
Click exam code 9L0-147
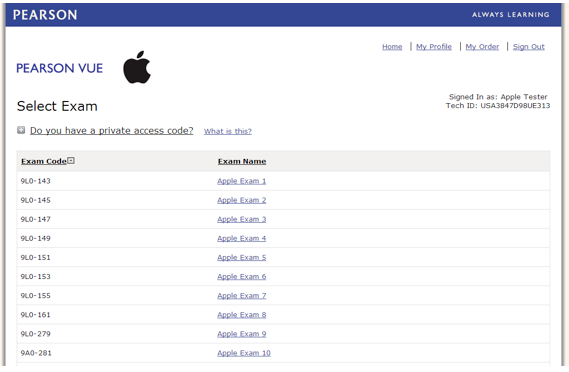36,219
